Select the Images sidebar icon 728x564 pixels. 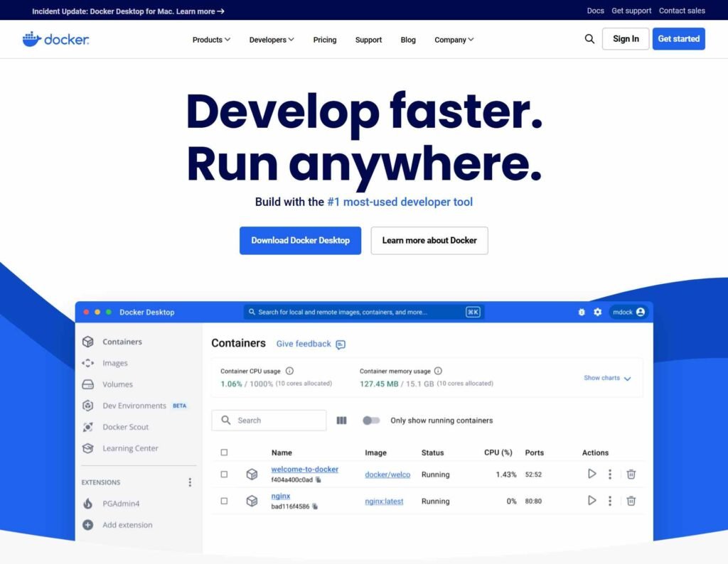(x=87, y=363)
